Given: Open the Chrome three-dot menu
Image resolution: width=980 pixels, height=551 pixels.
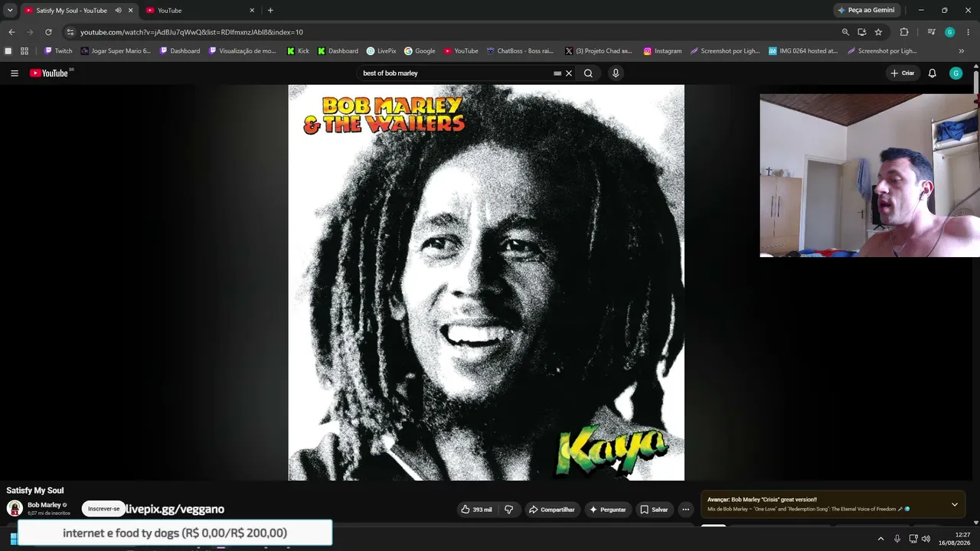Looking at the screenshot, I should (968, 32).
